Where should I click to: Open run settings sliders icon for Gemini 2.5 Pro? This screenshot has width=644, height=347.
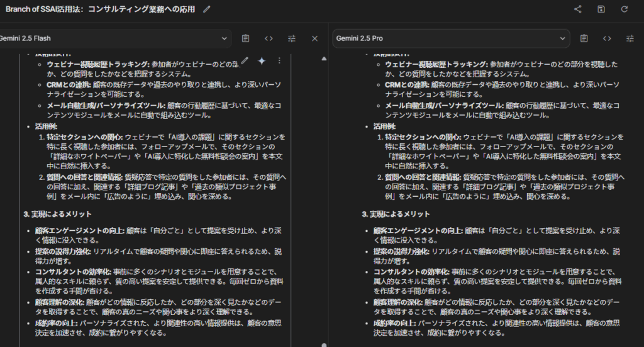(630, 38)
